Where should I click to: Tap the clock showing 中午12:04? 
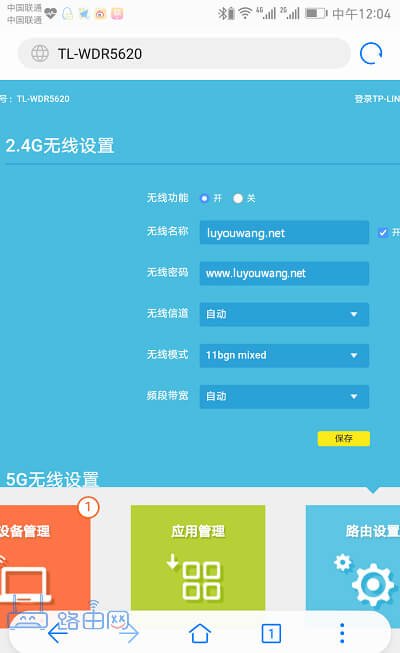click(362, 14)
